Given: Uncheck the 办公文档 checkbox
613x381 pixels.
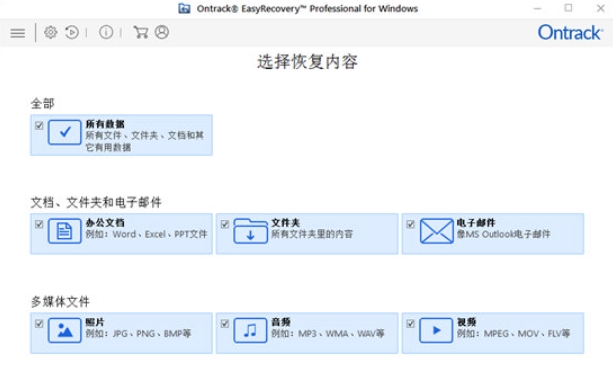Looking at the screenshot, I should click(39, 224).
